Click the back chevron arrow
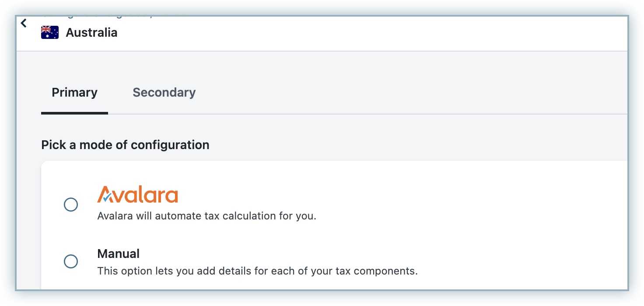The width and height of the screenshot is (644, 306). click(24, 23)
